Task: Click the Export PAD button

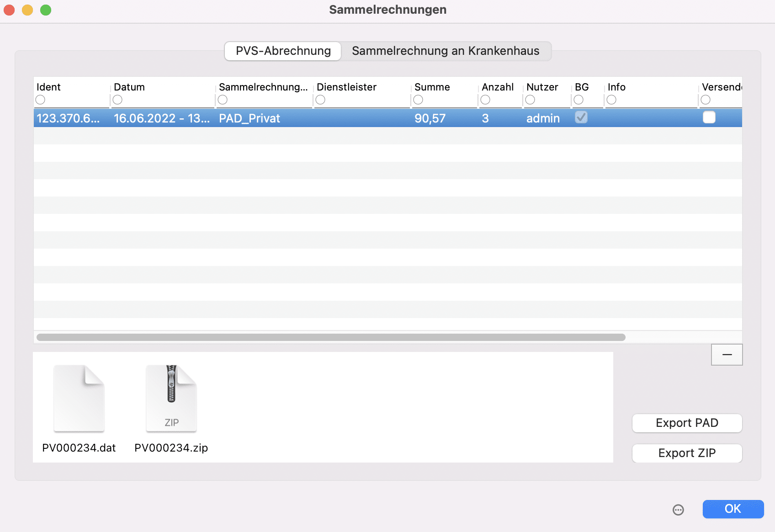Action: (687, 423)
